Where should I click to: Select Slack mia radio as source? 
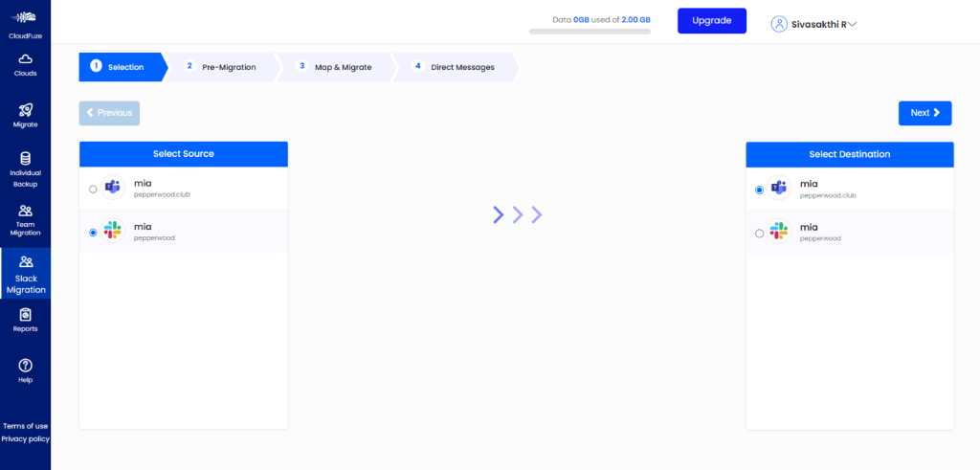93,232
